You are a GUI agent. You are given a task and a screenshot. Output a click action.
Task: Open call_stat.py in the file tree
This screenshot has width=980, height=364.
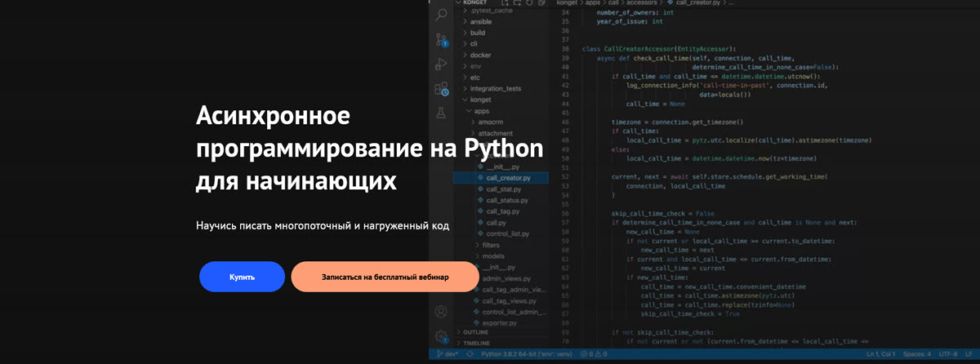[x=501, y=189]
